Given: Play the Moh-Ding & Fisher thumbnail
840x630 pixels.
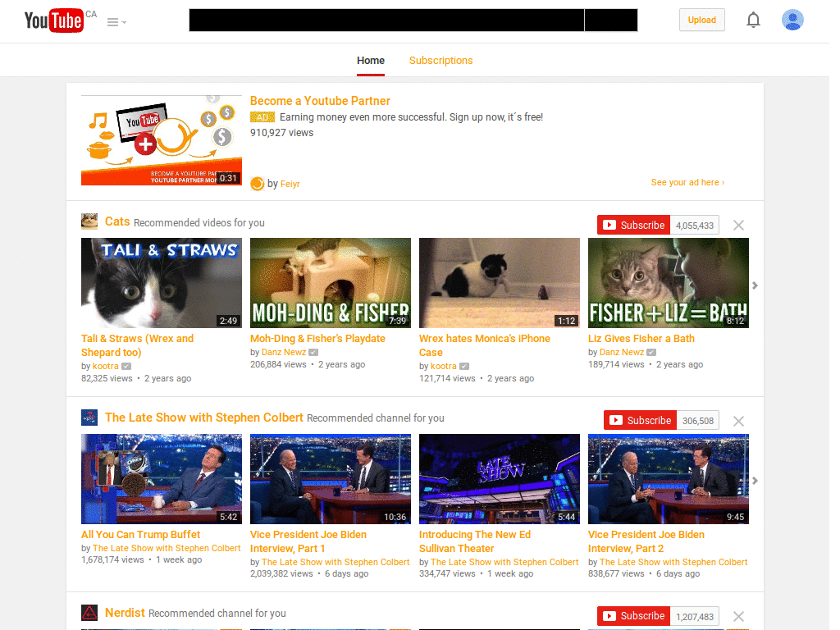Looking at the screenshot, I should pyautogui.click(x=331, y=283).
